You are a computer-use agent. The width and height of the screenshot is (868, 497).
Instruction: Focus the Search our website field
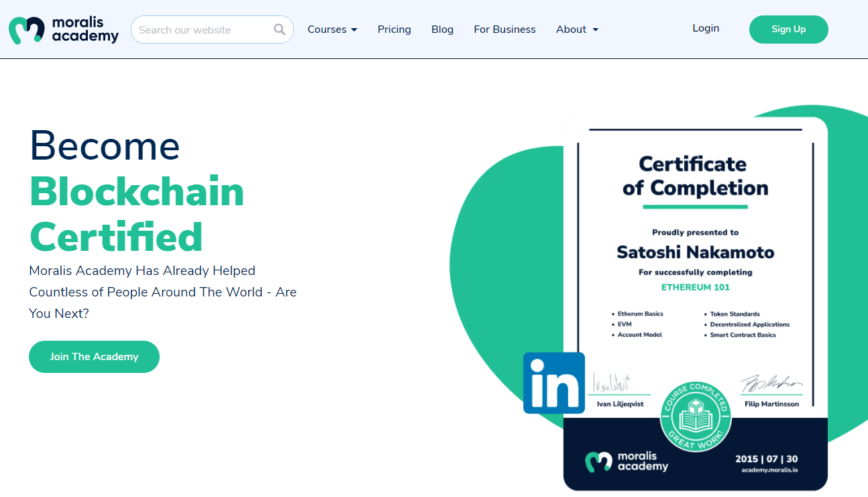click(x=212, y=30)
